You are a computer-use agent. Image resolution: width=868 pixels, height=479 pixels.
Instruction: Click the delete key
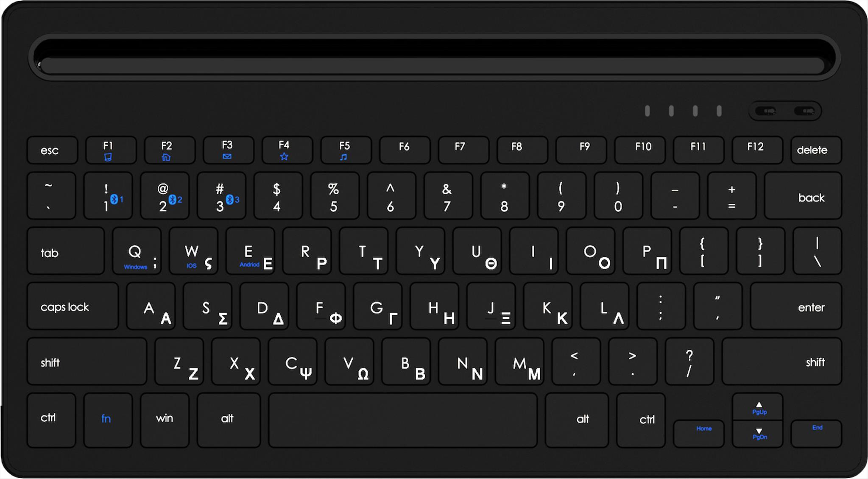(816, 150)
